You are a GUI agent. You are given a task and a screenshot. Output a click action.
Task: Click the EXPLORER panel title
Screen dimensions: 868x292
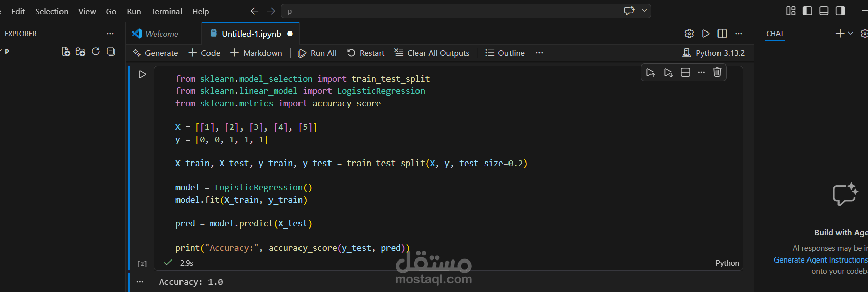[20, 34]
